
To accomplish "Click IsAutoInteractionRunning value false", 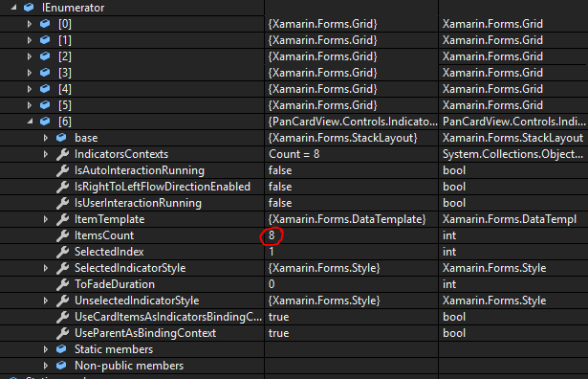I will [280, 170].
